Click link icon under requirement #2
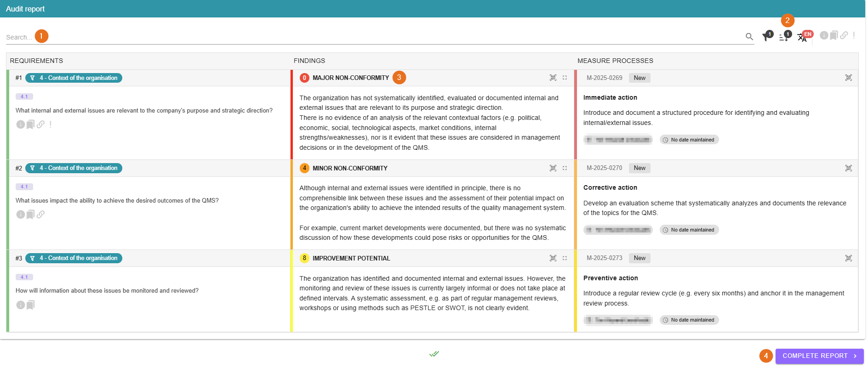 pyautogui.click(x=41, y=215)
